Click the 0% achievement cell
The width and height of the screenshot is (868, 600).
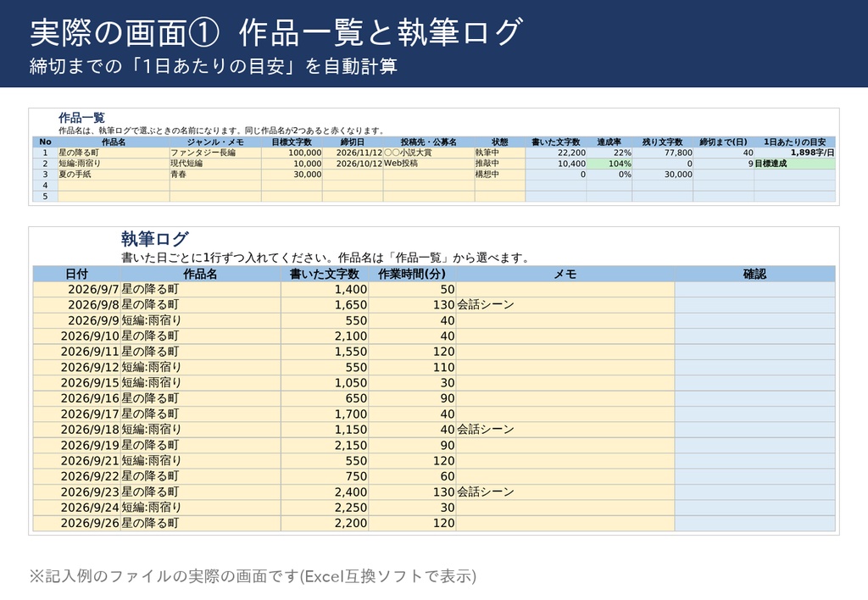pos(609,175)
